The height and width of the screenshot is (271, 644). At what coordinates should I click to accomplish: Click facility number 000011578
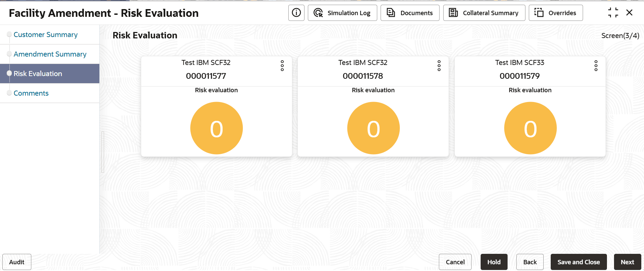tap(363, 76)
